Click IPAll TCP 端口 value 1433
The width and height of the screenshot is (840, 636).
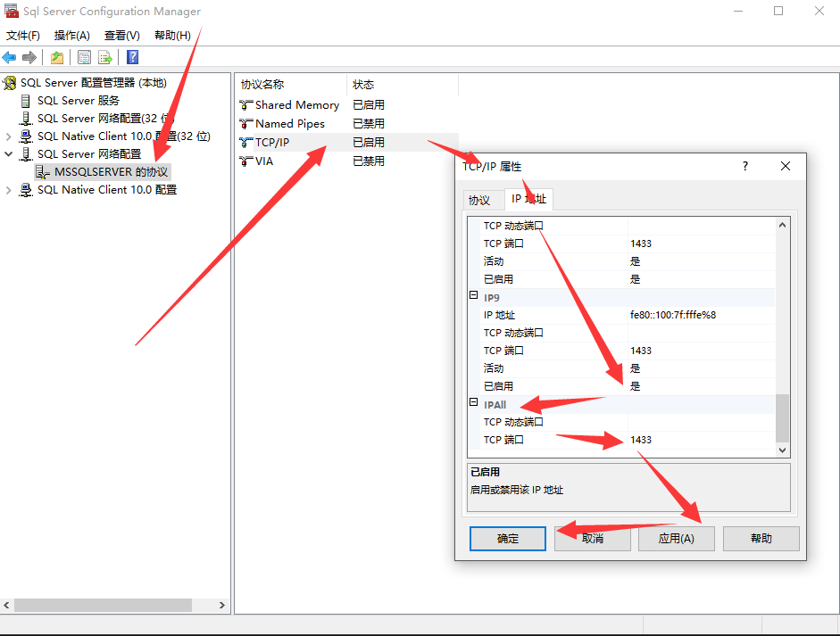[702, 440]
